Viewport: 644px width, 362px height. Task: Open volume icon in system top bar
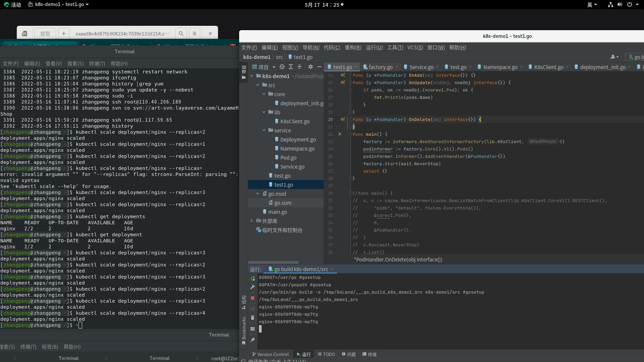pos(620,5)
